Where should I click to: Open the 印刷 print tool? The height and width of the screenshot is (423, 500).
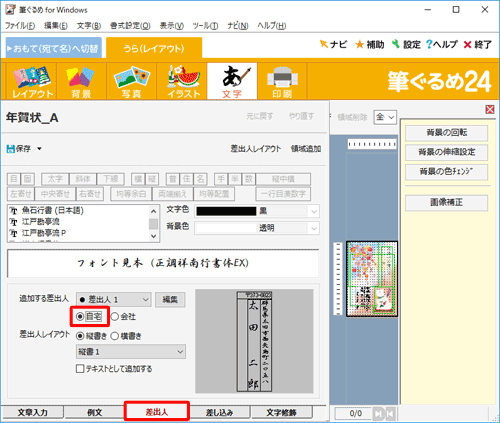pos(282,81)
